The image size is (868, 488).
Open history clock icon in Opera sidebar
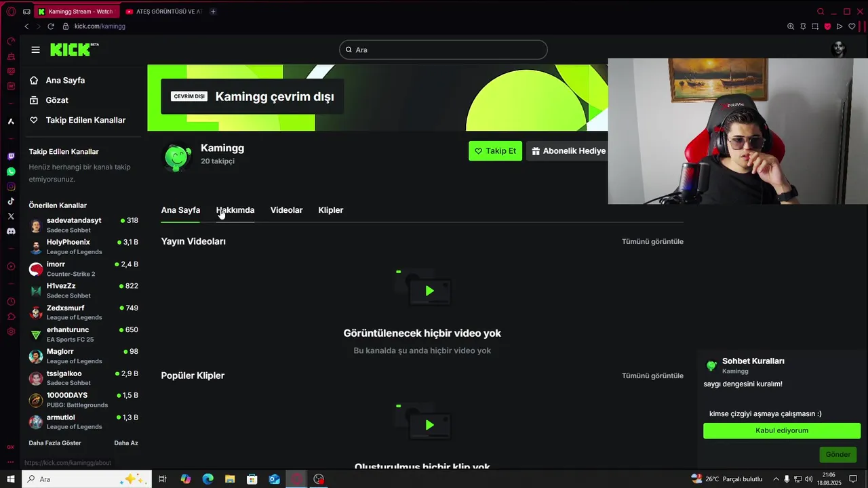[11, 302]
